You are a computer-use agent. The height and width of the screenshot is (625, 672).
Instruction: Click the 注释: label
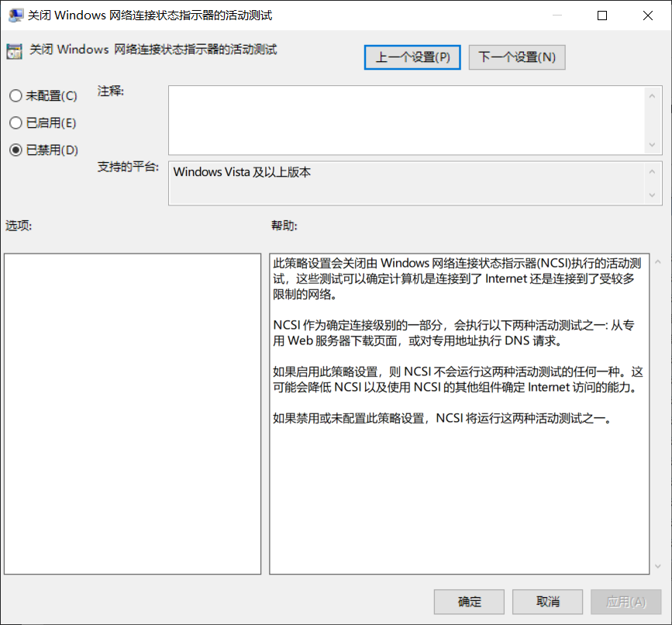110,91
